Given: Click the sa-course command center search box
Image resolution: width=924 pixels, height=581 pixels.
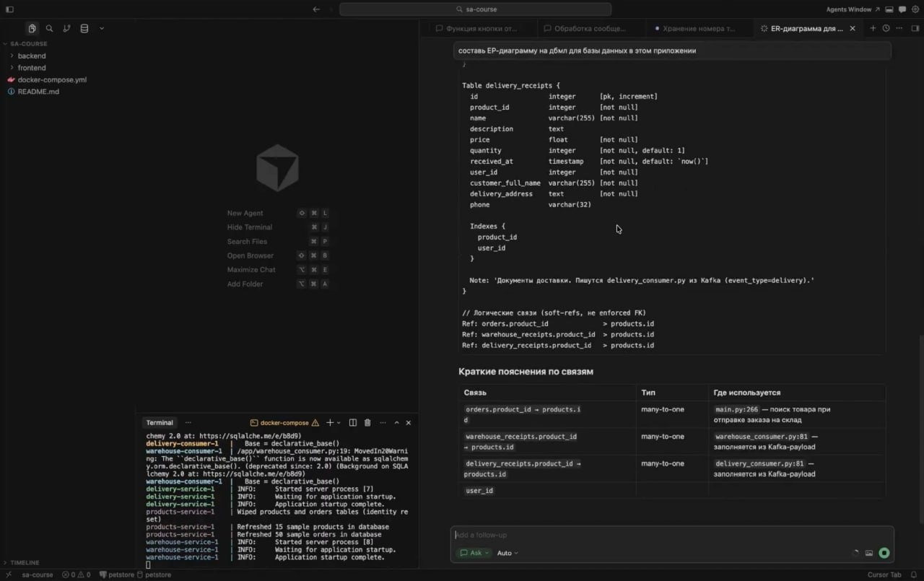Looking at the screenshot, I should [x=475, y=9].
